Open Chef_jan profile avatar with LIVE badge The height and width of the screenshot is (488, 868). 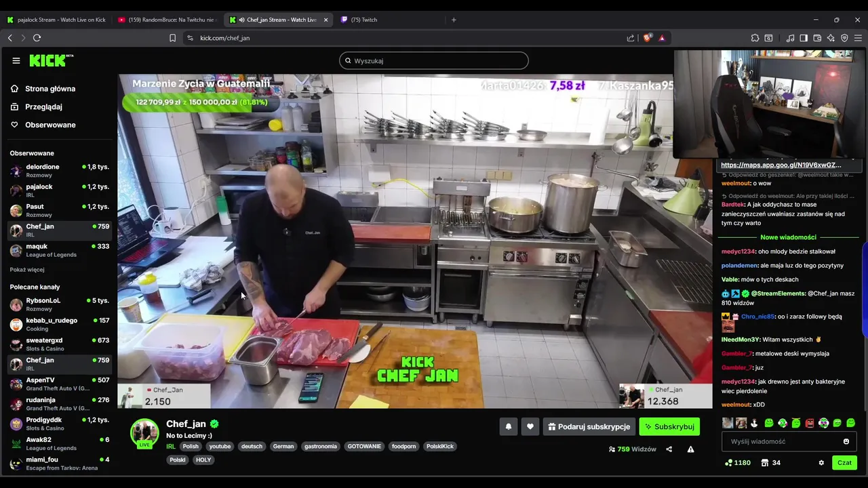tap(144, 434)
